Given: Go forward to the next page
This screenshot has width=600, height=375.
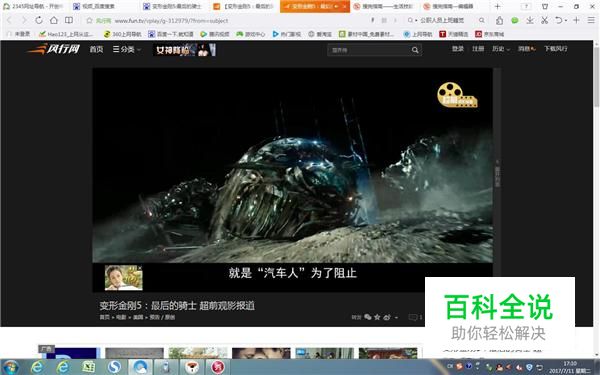Looking at the screenshot, I should 24,20.
